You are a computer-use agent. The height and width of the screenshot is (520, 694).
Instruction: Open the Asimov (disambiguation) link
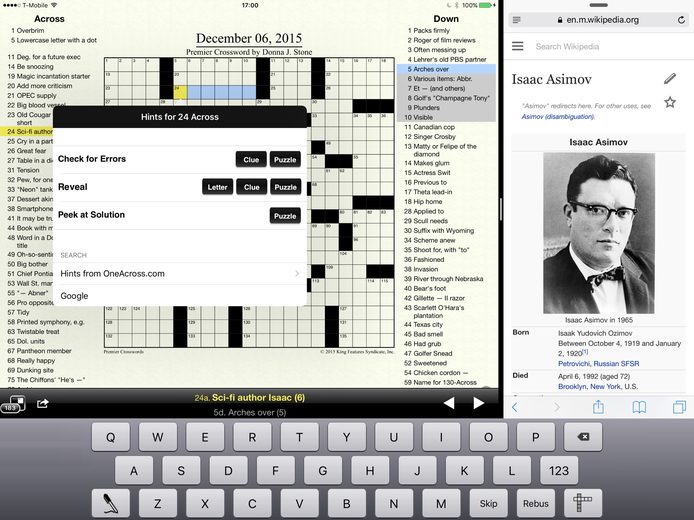[x=558, y=116]
